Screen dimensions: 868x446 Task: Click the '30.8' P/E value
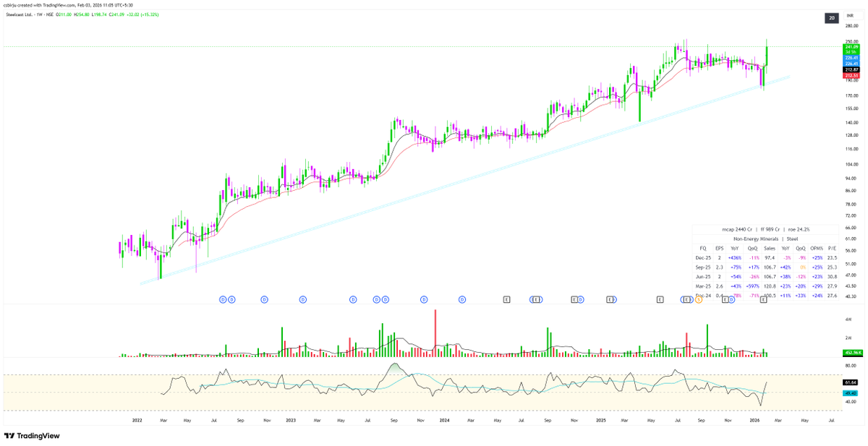[832, 277]
